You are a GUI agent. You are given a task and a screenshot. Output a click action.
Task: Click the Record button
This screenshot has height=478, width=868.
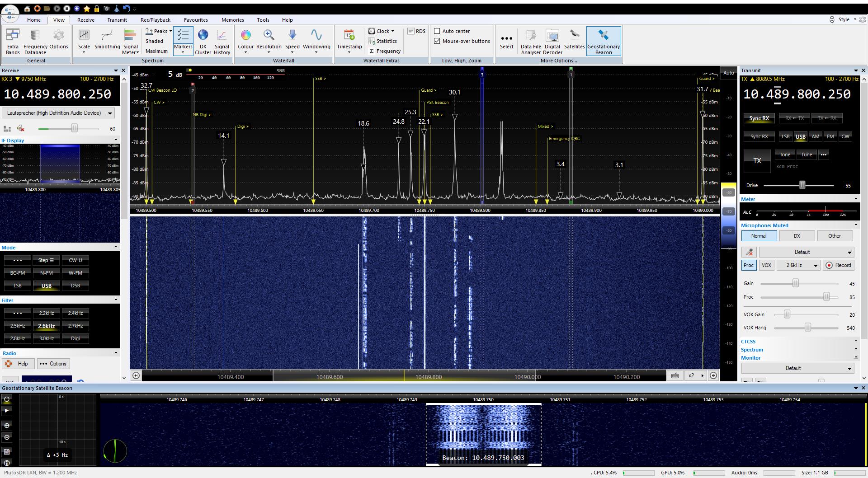[x=839, y=265]
